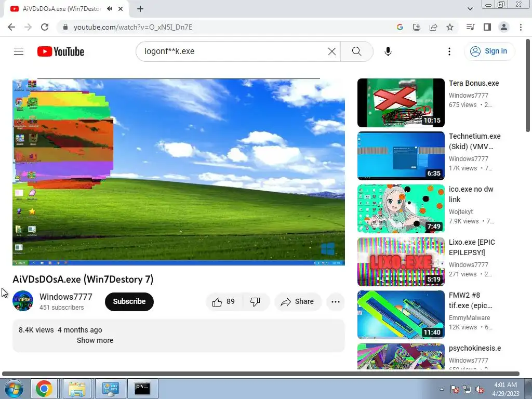Open the Control Panel taskbar icon

click(110, 389)
